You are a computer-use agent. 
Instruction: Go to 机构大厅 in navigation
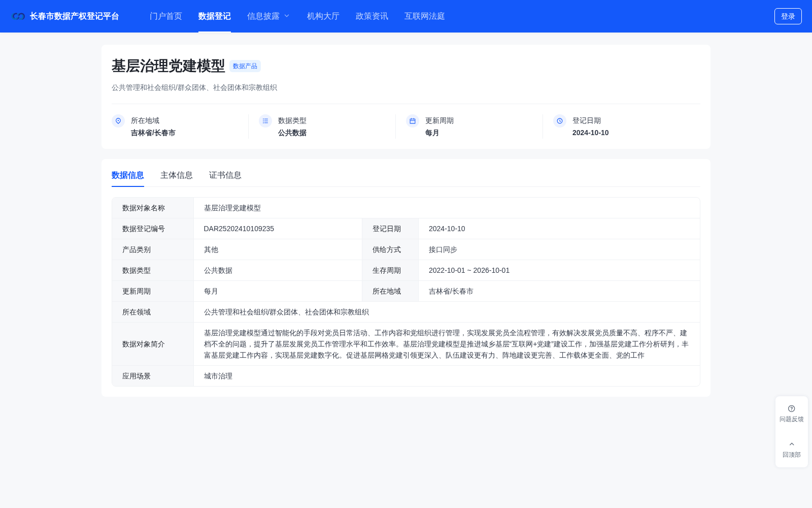point(323,16)
